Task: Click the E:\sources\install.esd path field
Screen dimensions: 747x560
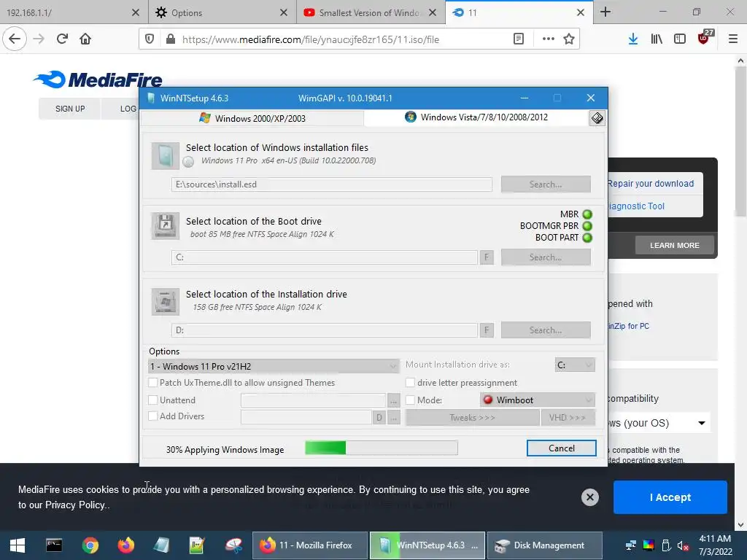Action: [x=332, y=184]
